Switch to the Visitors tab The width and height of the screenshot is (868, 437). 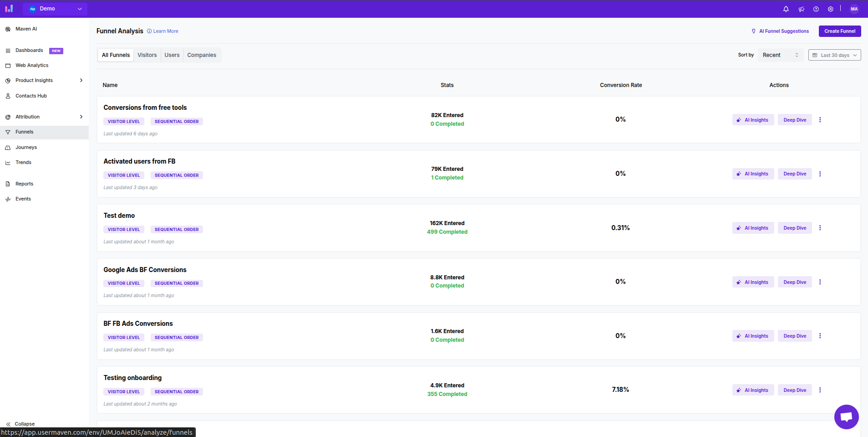[147, 55]
